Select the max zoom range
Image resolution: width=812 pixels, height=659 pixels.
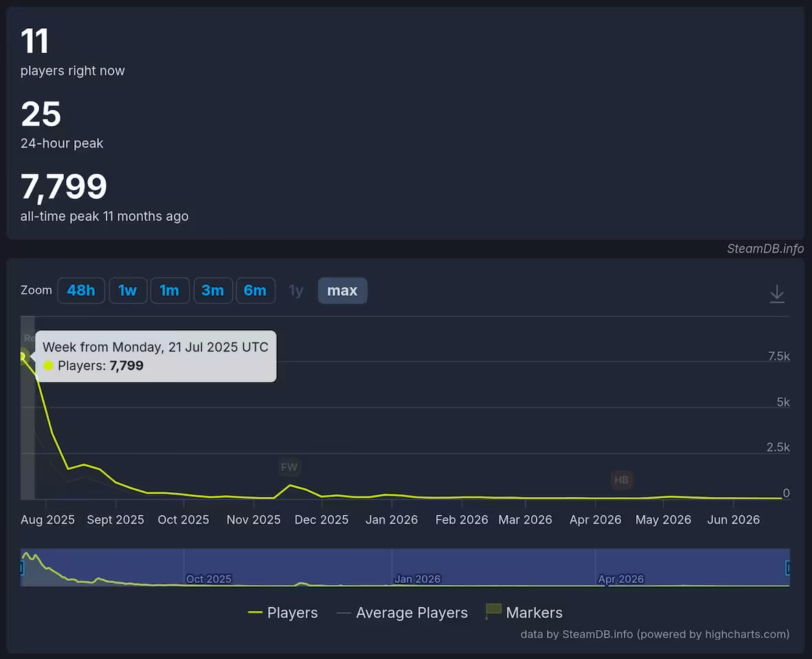pyautogui.click(x=342, y=290)
